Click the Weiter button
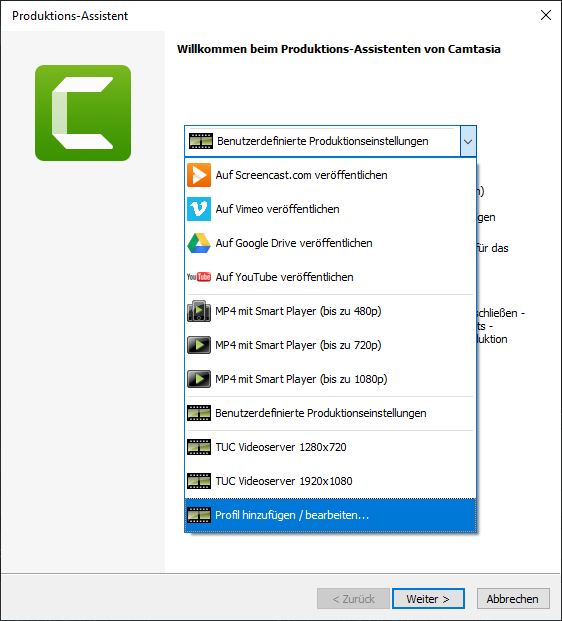The image size is (562, 621). tap(428, 598)
